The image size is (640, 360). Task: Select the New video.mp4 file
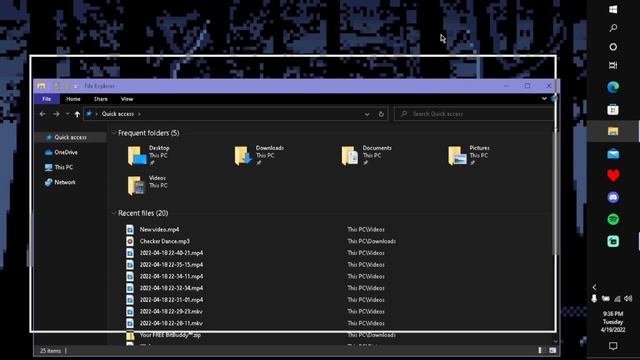click(x=159, y=229)
